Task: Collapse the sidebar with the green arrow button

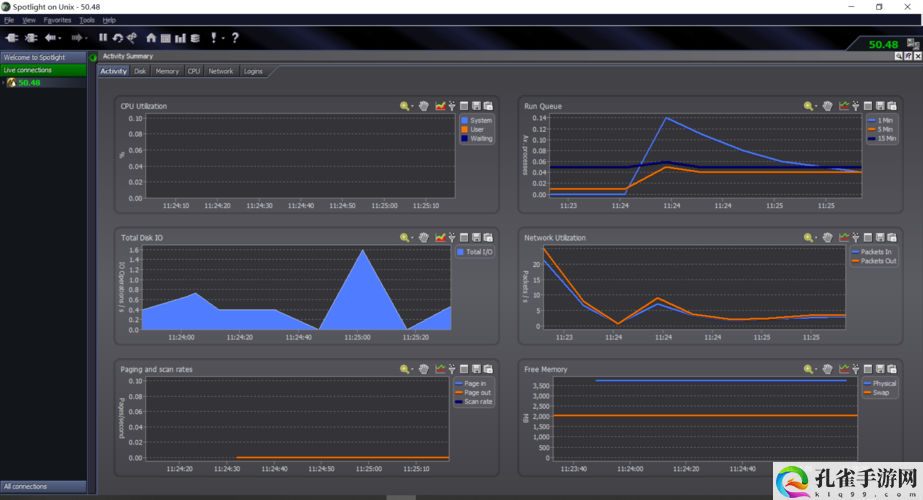Action: [x=92, y=57]
